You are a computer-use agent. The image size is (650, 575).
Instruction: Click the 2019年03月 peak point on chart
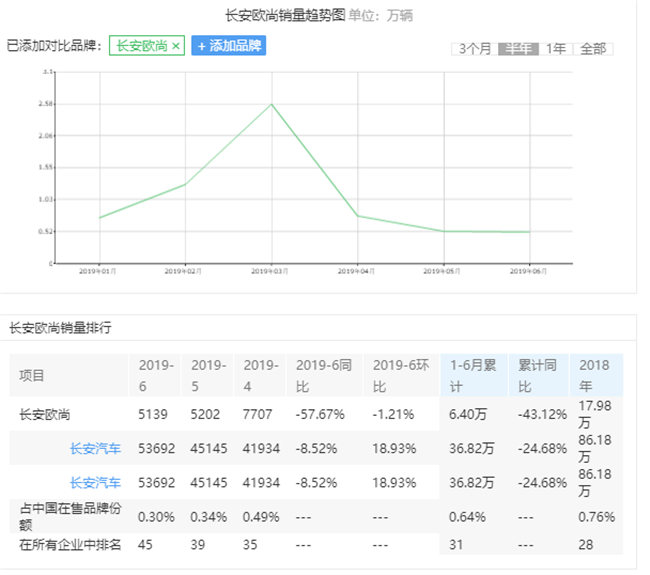272,104
